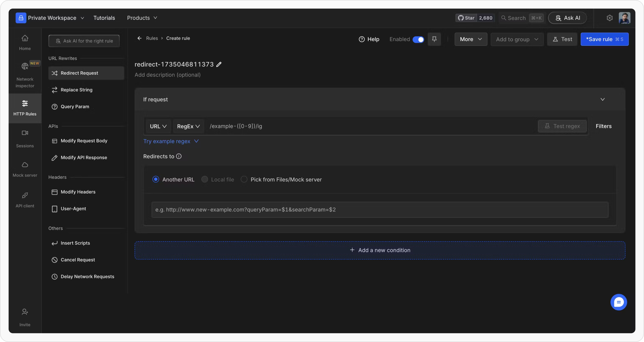Expand the More options dropdown
644x342 pixels.
(471, 39)
